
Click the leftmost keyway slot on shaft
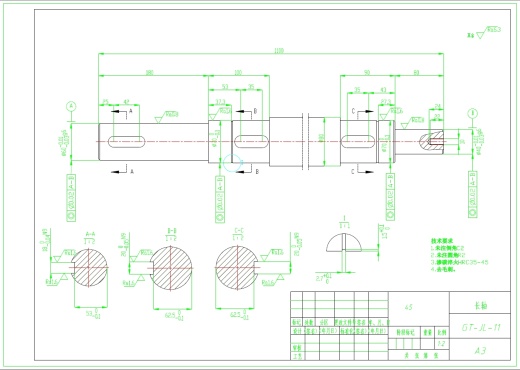pos(127,141)
